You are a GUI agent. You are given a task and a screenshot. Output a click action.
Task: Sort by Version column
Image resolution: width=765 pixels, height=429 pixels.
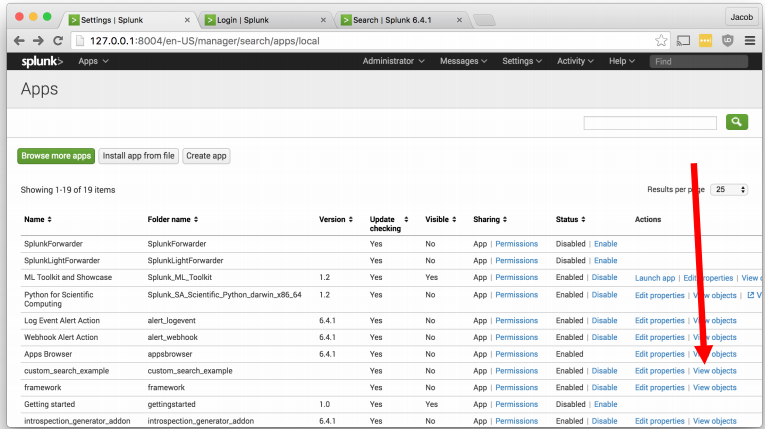point(336,219)
